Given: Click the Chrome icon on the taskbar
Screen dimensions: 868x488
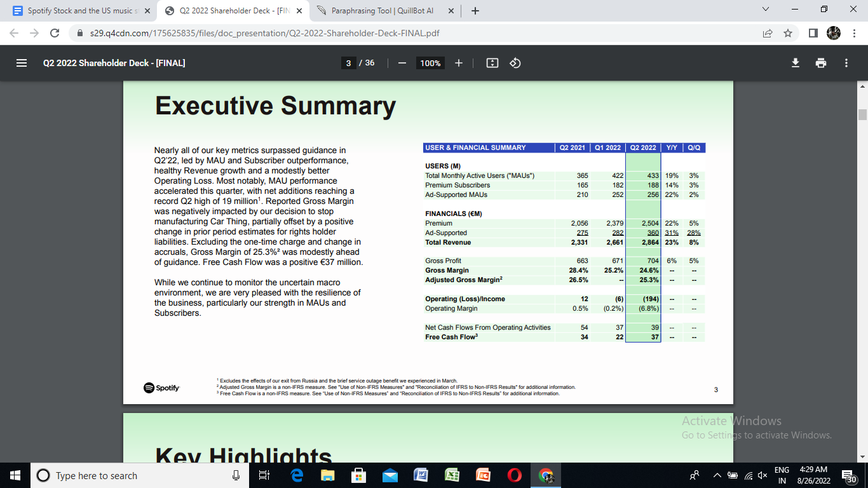Looking at the screenshot, I should coord(546,475).
